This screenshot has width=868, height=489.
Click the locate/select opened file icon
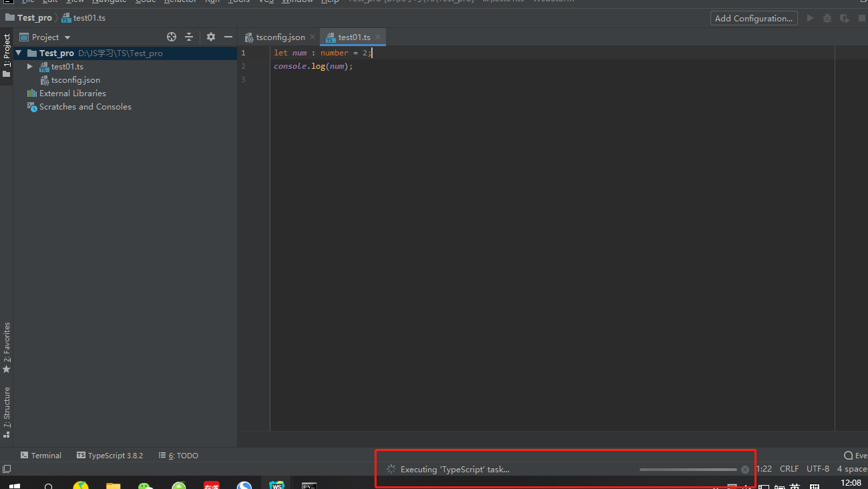(x=172, y=37)
